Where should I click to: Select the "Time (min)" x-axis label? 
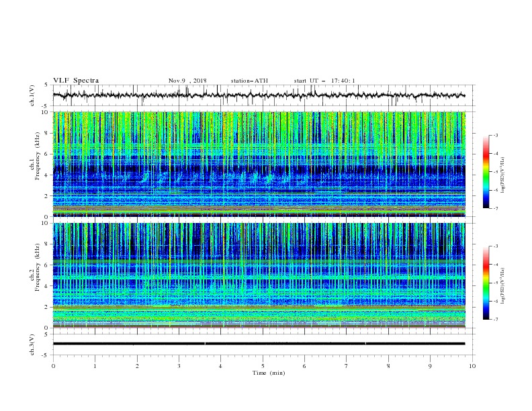(x=269, y=373)
